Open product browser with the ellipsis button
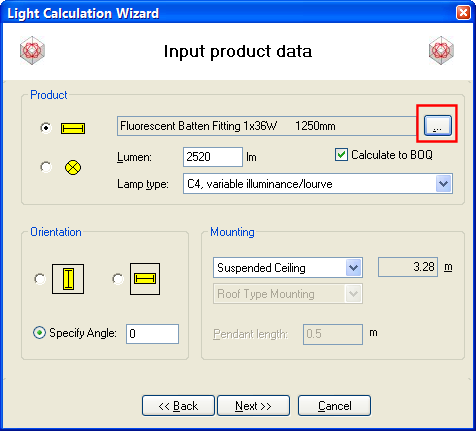This screenshot has width=476, height=431. coord(438,126)
